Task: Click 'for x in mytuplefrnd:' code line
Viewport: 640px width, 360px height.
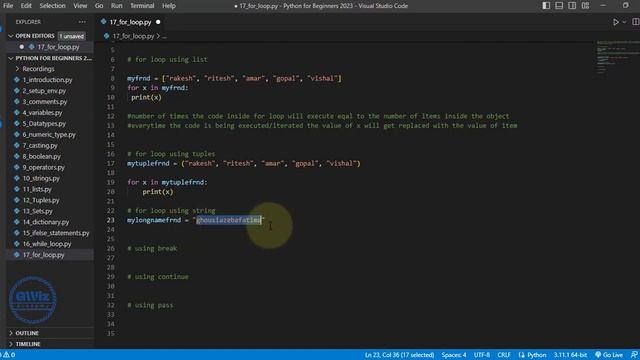Action: 167,182
